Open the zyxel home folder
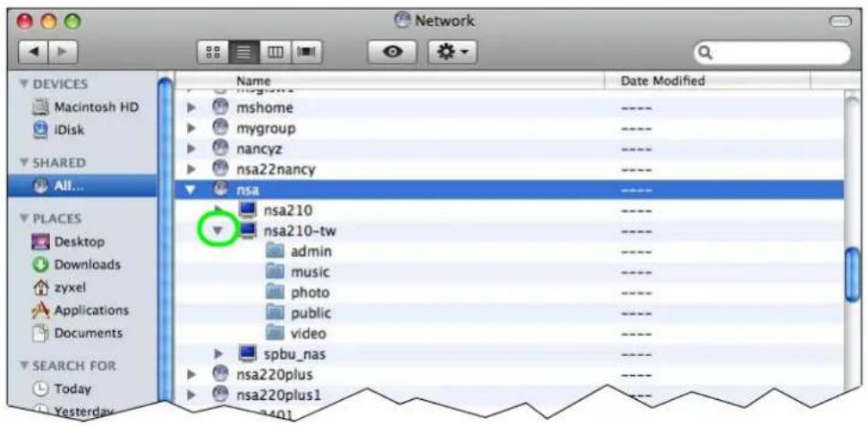868x426 pixels. [59, 287]
